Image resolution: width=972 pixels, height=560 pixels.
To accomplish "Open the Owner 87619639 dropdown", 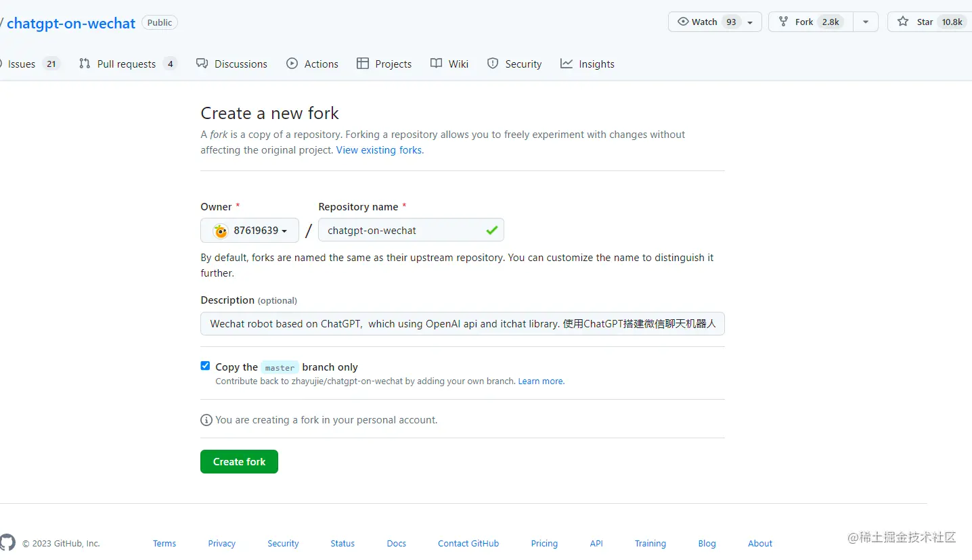I will coord(250,231).
